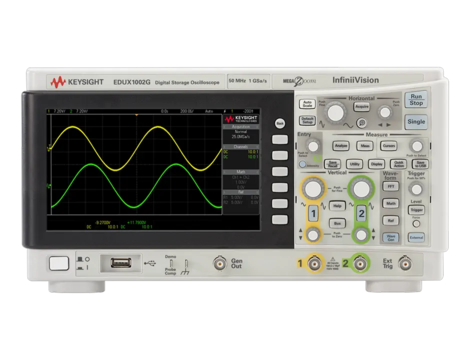Push the Entry knob to select
Image resolution: width=470 pixels, height=360 pixels.
[313, 146]
